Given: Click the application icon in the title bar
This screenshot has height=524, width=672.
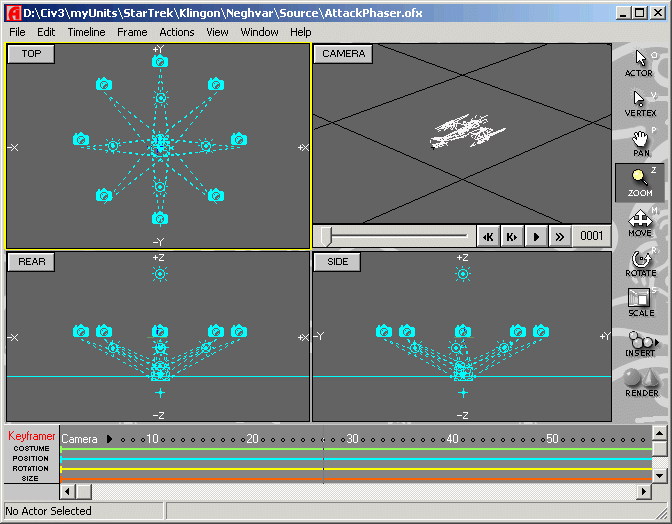Looking at the screenshot, I should coord(13,13).
